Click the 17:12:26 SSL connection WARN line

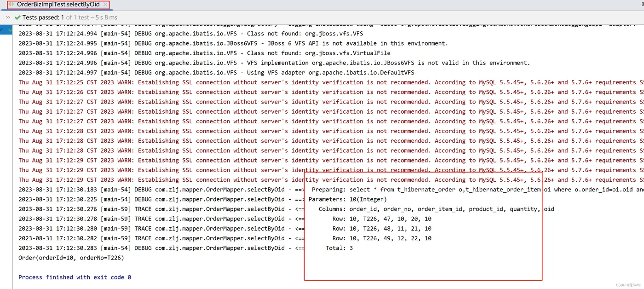(x=331, y=92)
